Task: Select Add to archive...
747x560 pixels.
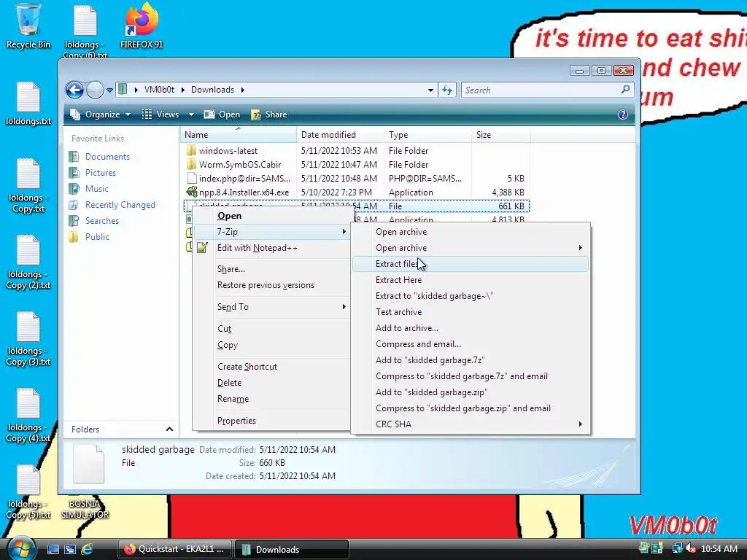Action: click(x=471, y=327)
